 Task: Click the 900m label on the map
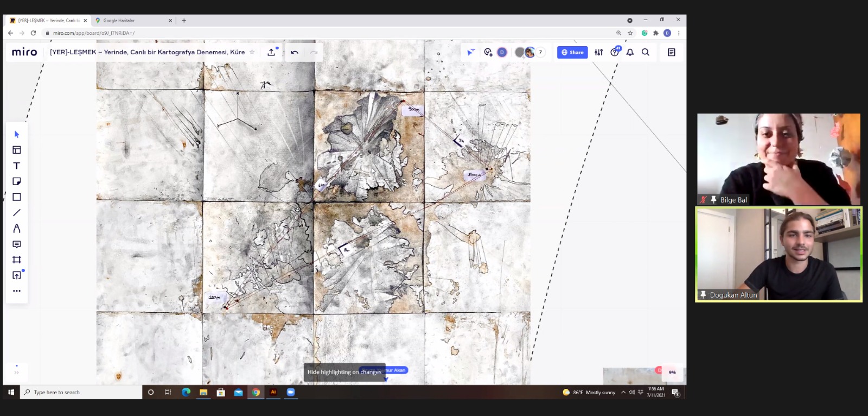pos(413,110)
